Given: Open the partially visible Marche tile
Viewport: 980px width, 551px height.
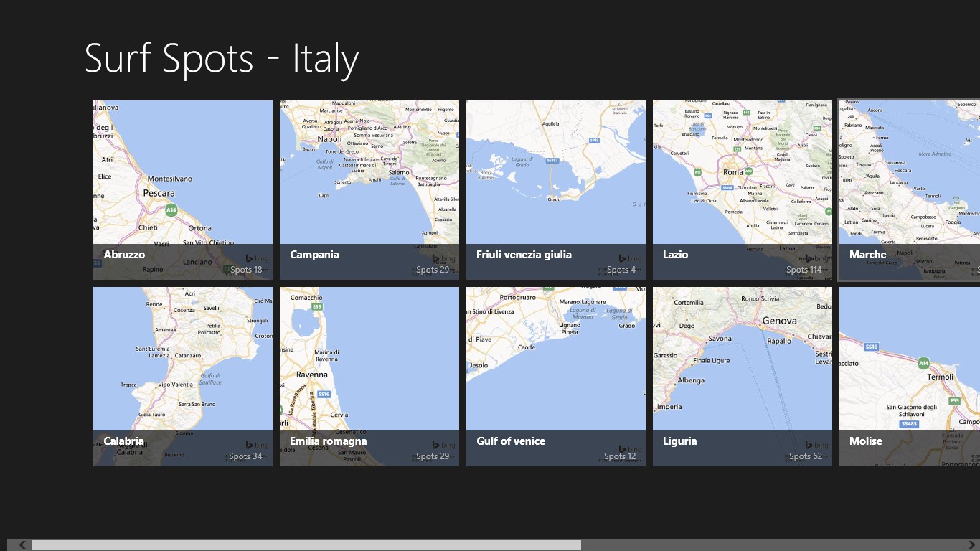Looking at the screenshot, I should [909, 190].
